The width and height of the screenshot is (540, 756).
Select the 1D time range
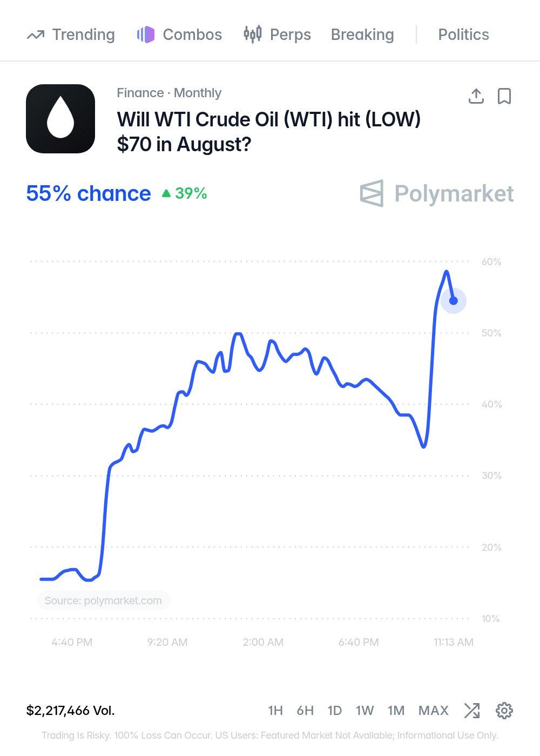click(x=335, y=711)
